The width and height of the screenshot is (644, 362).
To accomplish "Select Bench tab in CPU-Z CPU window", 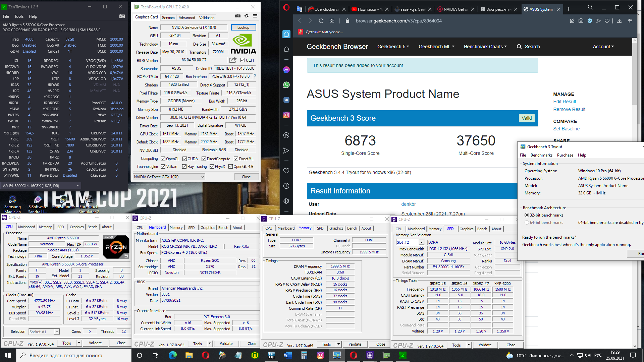I will (x=92, y=227).
